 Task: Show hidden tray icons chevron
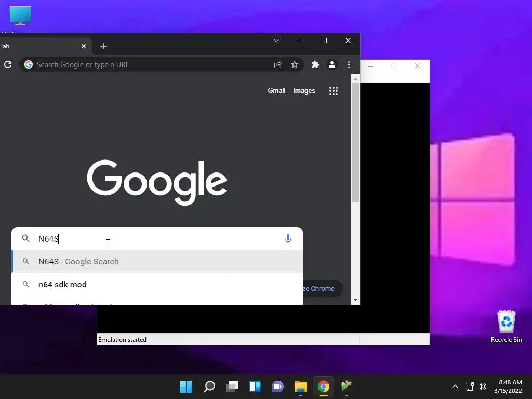tap(455, 387)
